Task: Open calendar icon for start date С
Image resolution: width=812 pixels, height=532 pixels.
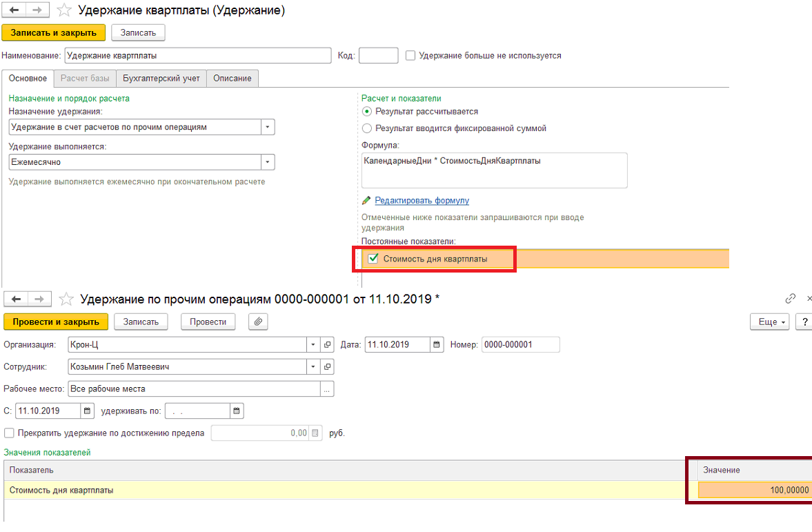Action: (x=87, y=411)
